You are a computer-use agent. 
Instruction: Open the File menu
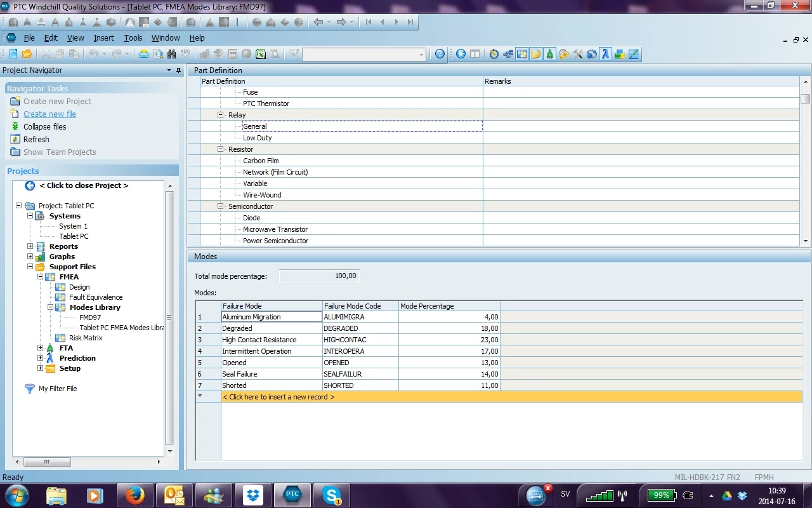(x=29, y=38)
